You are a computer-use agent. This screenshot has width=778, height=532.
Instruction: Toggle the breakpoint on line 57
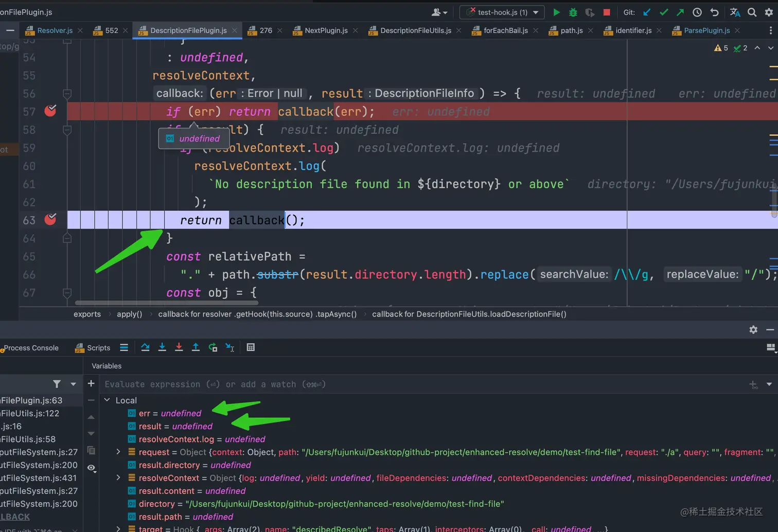click(x=50, y=111)
